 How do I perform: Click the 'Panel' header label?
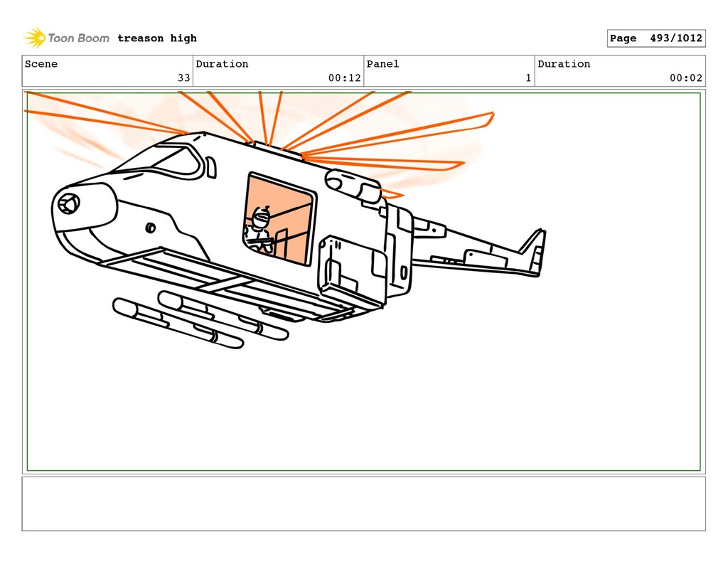pyautogui.click(x=382, y=64)
